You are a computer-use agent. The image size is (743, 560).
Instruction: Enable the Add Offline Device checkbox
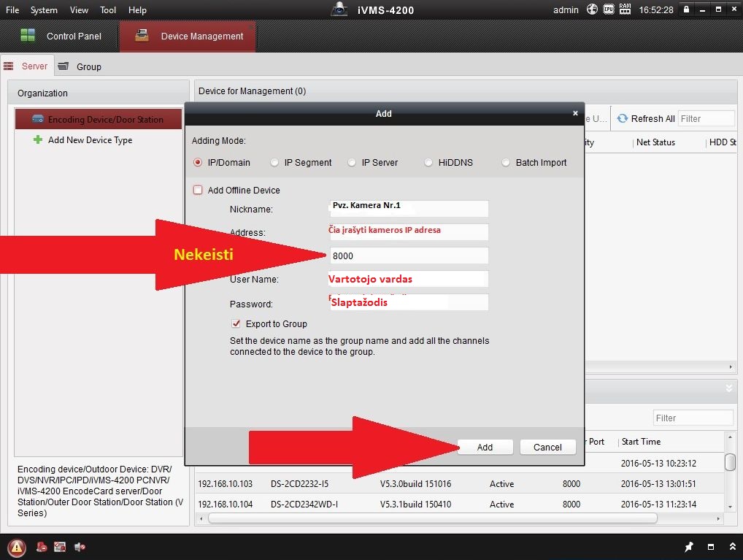pyautogui.click(x=198, y=190)
